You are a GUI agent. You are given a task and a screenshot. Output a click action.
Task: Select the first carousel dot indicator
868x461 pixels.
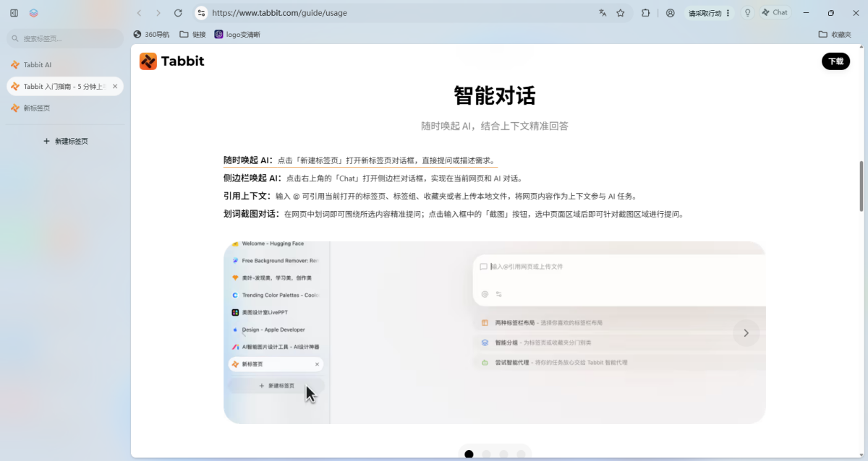[469, 454]
